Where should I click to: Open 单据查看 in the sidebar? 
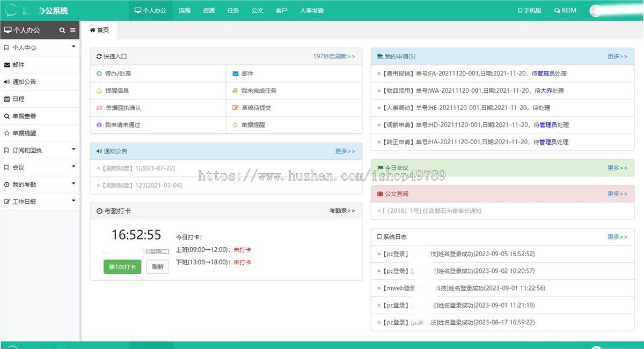40,116
